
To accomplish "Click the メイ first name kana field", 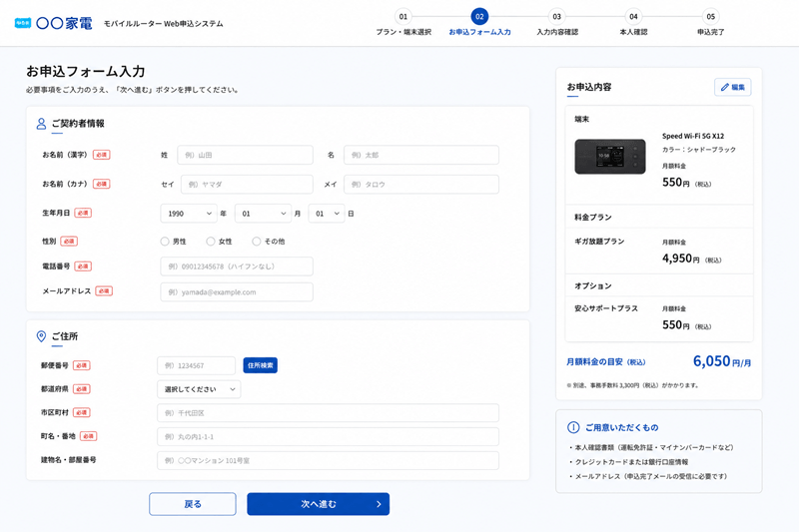I will pos(421,185).
